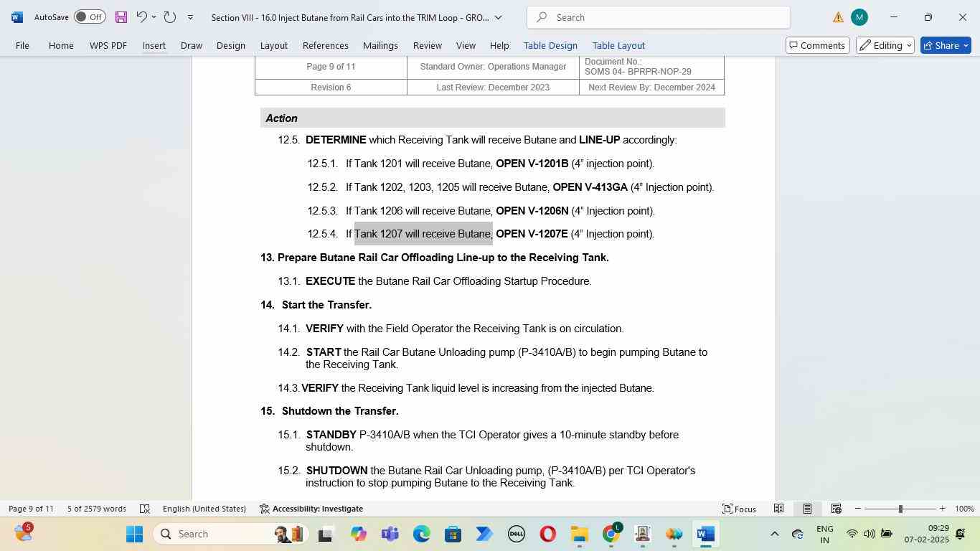The height and width of the screenshot is (551, 980).
Task: Click the Share button
Action: [x=946, y=45]
